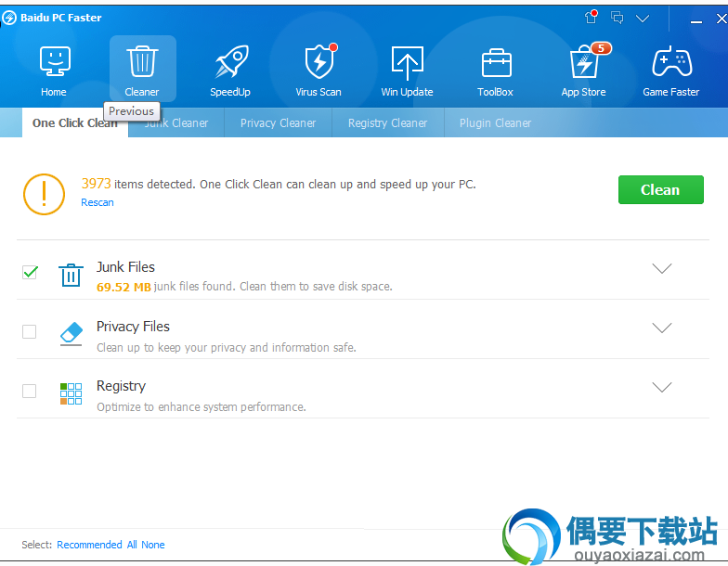
Task: Expand the Registry details chevron
Action: [662, 388]
